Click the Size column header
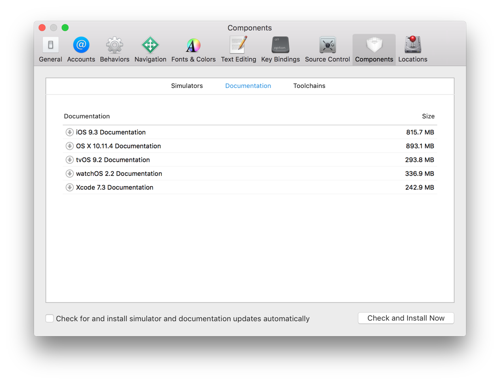Image resolution: width=500 pixels, height=385 pixels. point(428,116)
